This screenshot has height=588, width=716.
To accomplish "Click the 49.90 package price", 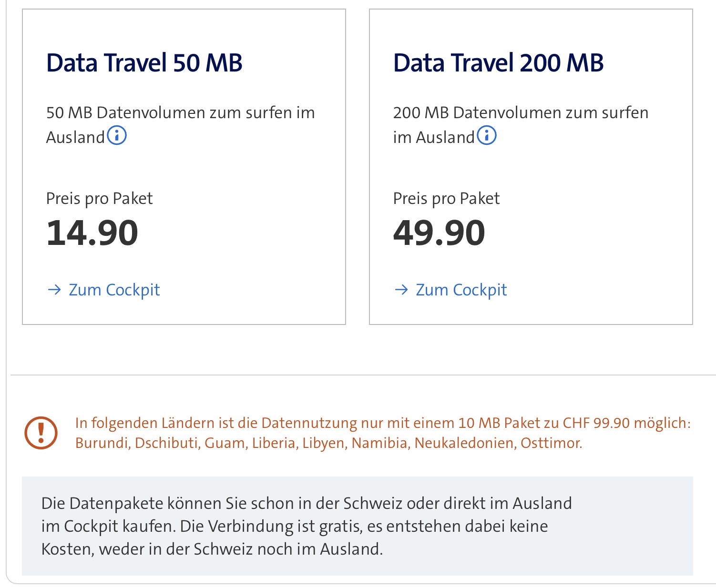I will [439, 233].
